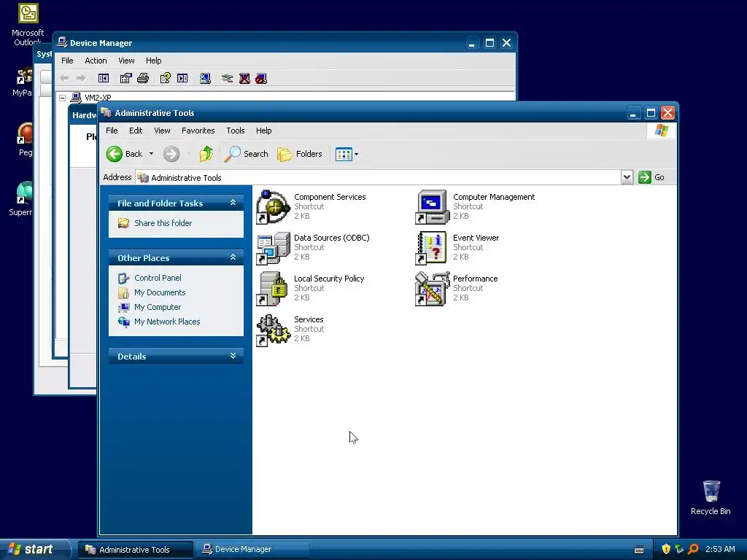This screenshot has width=747, height=560.
Task: Click the green Back arrow in Administrative Tools
Action: (x=115, y=154)
